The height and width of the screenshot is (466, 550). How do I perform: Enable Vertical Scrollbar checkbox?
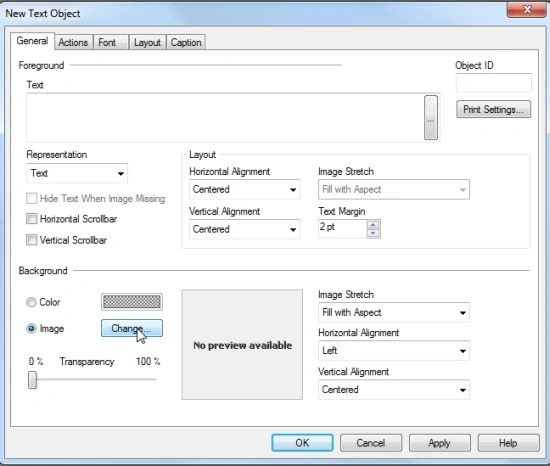(32, 240)
